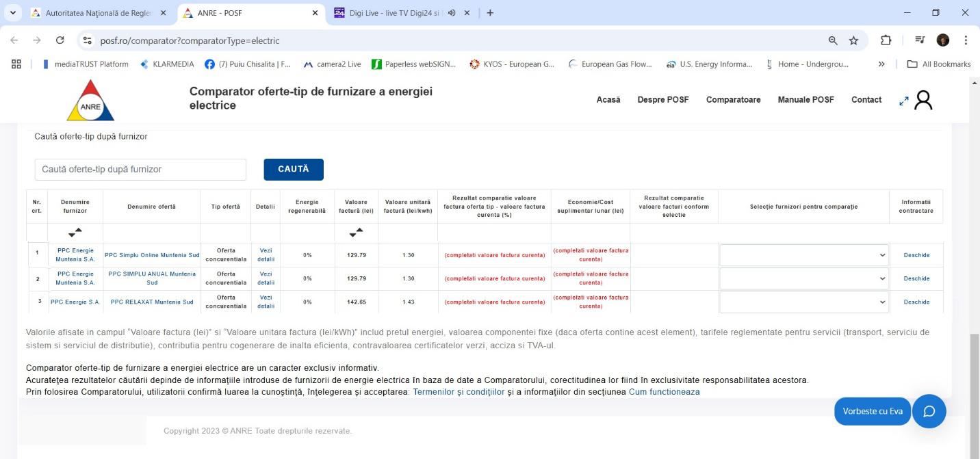Open supplier selection dropdown for PPC RELAXAT row

click(803, 302)
